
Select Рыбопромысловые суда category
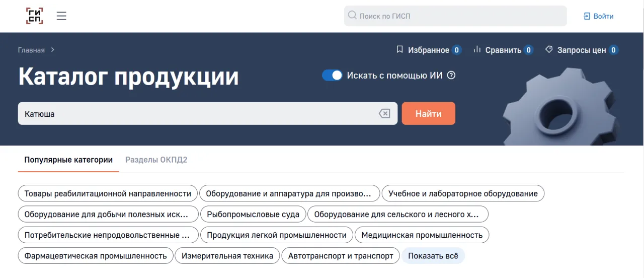coord(253,215)
